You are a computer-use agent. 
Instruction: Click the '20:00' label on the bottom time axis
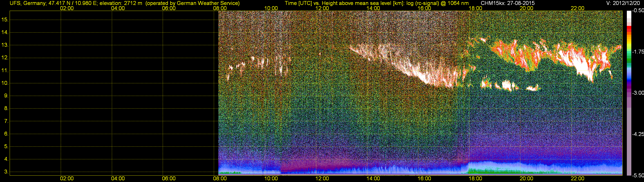point(527,179)
